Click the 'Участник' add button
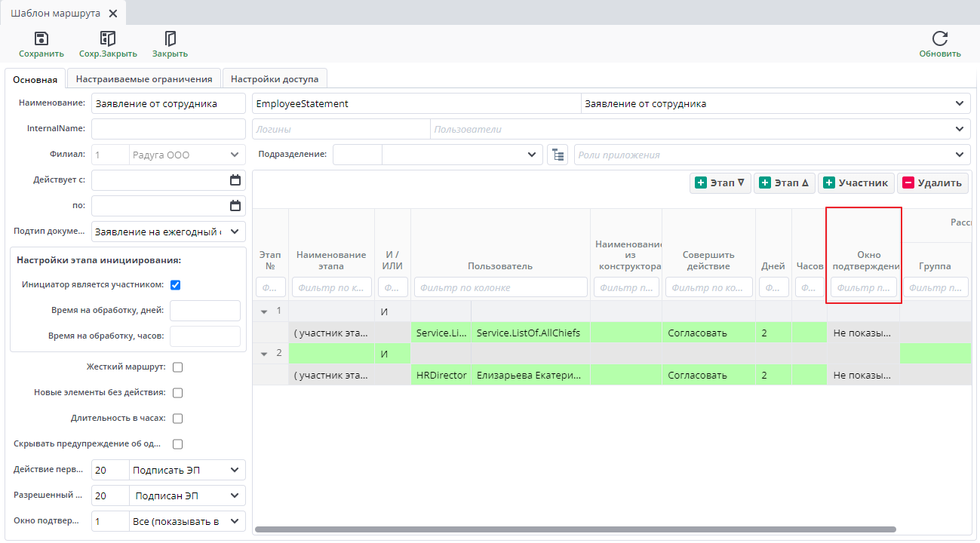 pyautogui.click(x=856, y=183)
